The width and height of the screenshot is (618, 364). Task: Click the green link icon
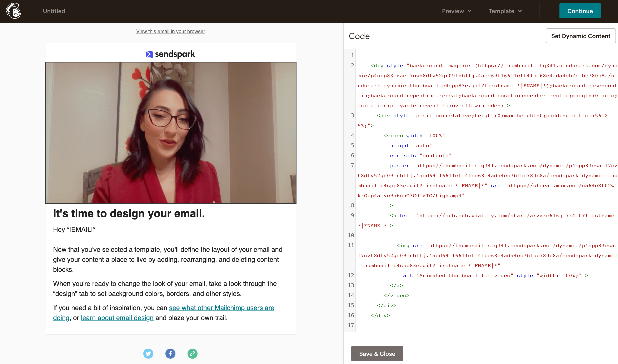192,353
